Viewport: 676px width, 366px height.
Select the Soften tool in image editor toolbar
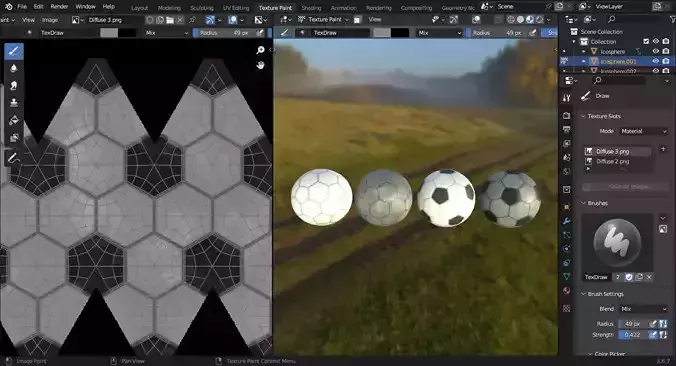(14, 68)
